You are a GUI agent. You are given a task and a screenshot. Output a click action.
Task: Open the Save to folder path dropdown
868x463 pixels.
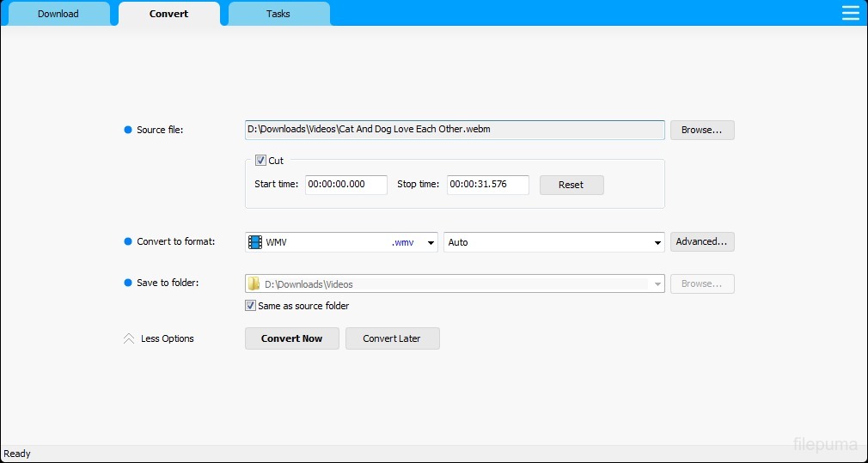[x=657, y=284]
